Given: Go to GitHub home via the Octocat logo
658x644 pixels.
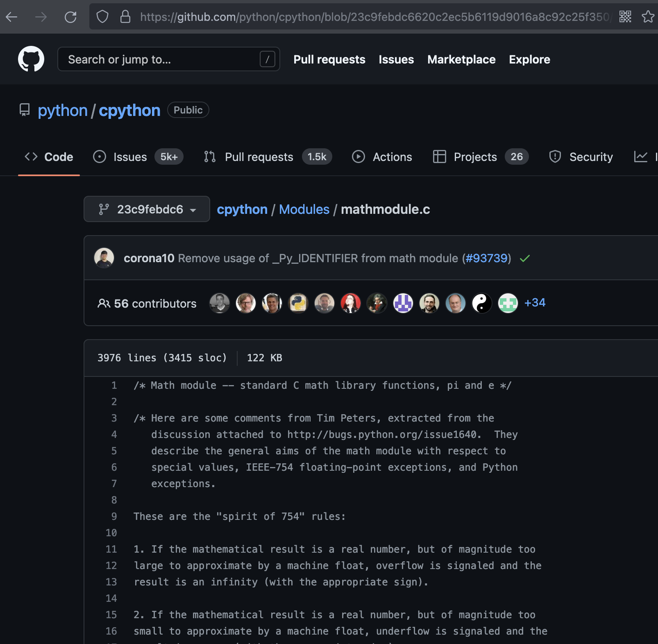Looking at the screenshot, I should click(x=31, y=59).
